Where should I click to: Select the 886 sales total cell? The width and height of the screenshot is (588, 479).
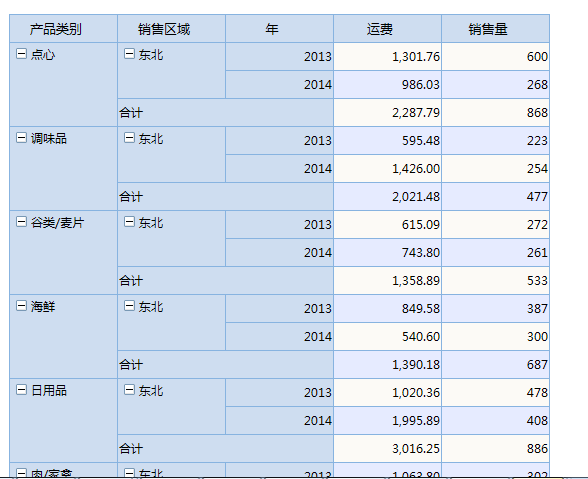click(x=495, y=449)
